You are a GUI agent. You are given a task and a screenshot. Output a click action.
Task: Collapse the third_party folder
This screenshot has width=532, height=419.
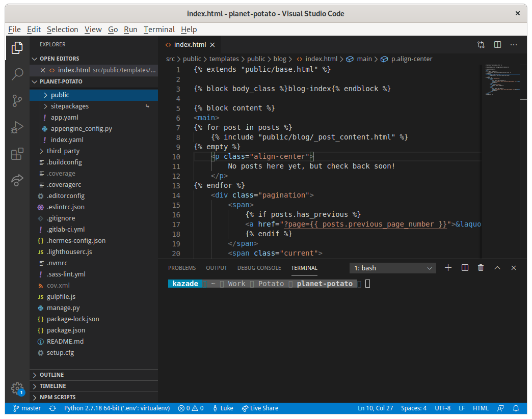click(63, 151)
